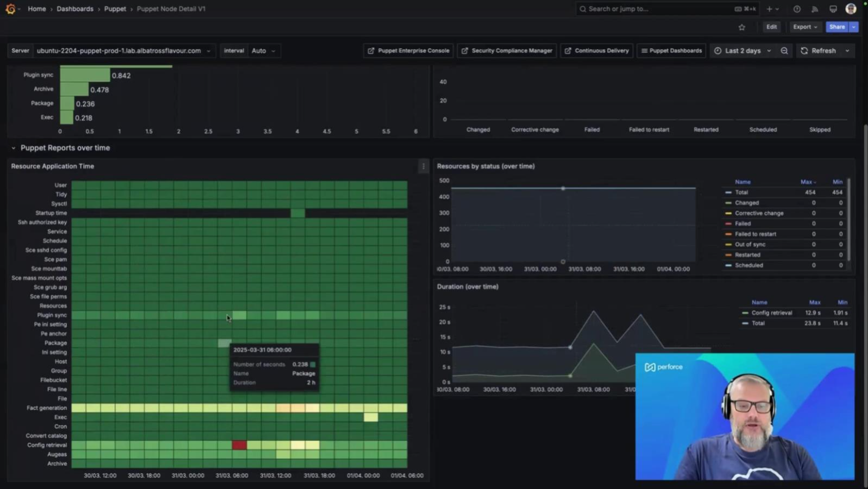Viewport: 868px width, 489px height.
Task: Click the zoom out time range icon
Action: pos(784,51)
